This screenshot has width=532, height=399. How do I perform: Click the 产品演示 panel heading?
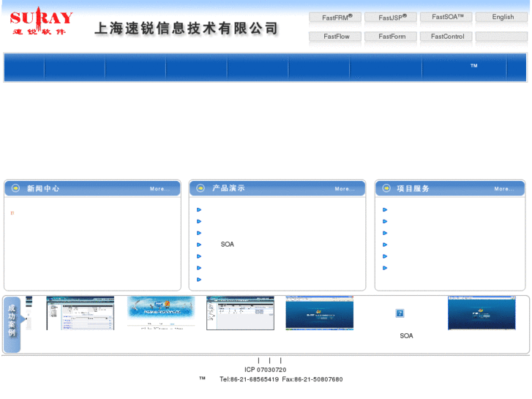pos(228,188)
